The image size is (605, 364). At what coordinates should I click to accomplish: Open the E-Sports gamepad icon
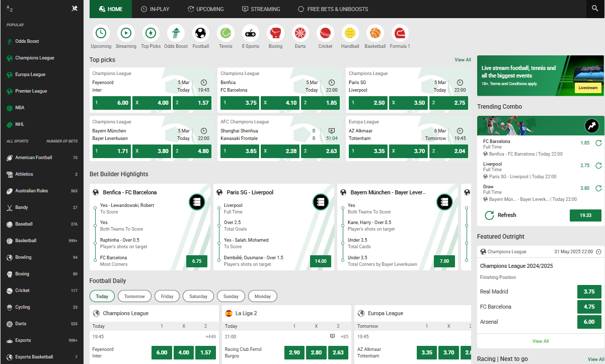251,33
